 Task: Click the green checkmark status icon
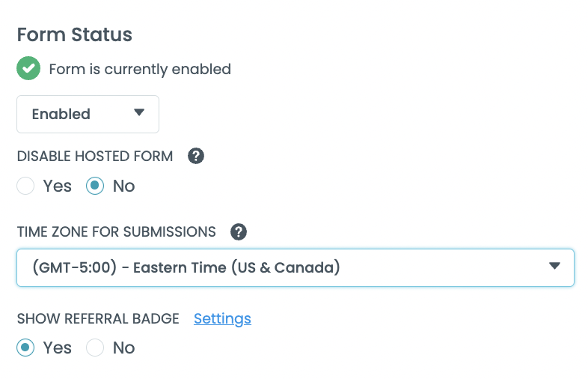click(x=28, y=69)
